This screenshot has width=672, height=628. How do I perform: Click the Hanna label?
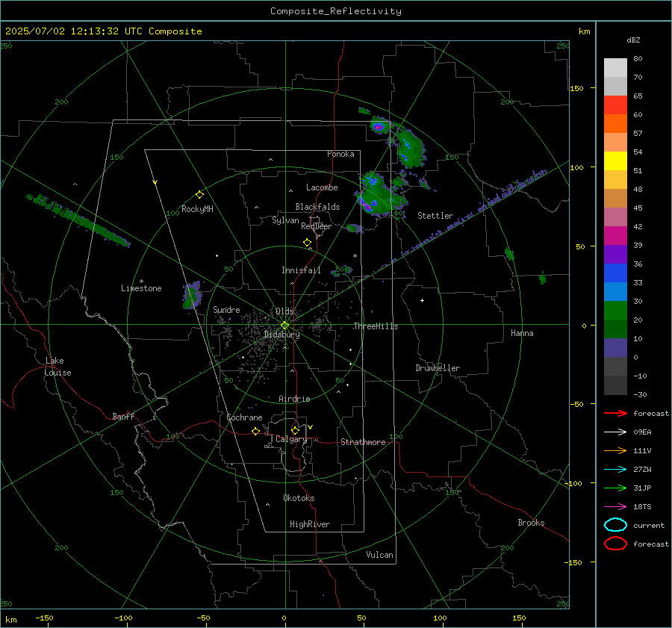click(x=522, y=333)
